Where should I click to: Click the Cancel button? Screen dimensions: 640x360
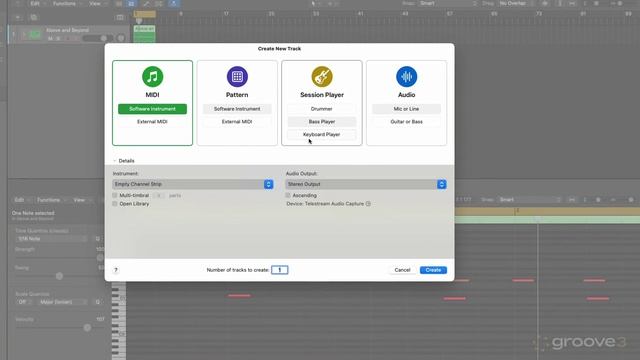pos(402,270)
